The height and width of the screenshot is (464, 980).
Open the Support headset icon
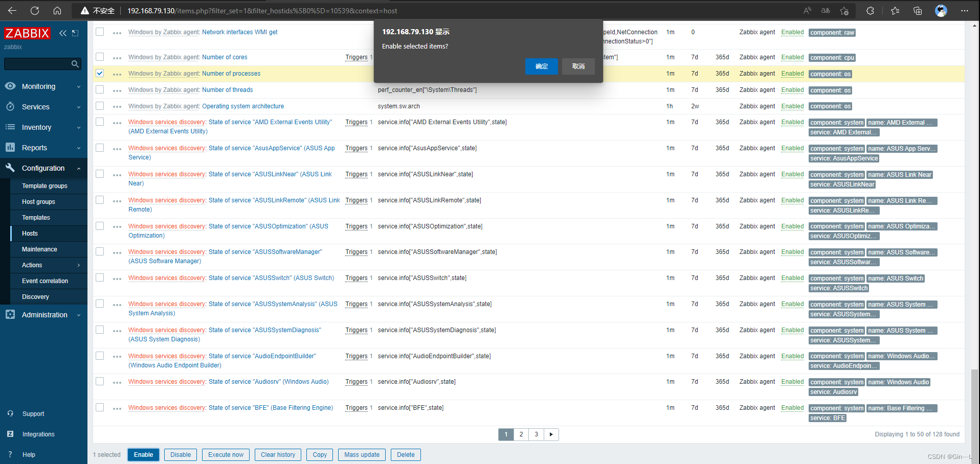pyautogui.click(x=10, y=414)
